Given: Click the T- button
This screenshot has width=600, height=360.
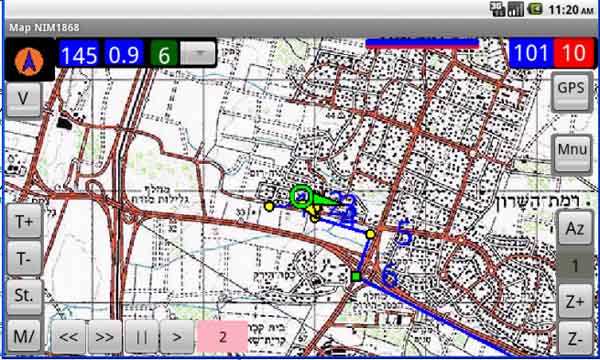Looking at the screenshot, I should coord(24,258).
